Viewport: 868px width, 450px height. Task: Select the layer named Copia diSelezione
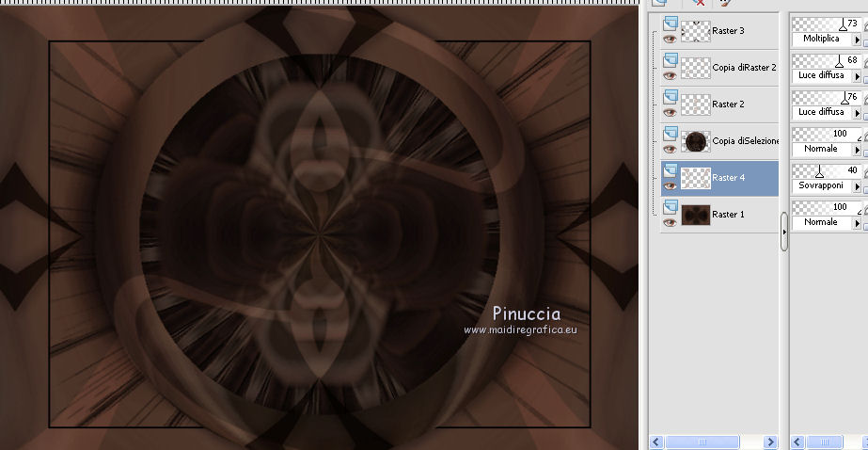tap(745, 141)
